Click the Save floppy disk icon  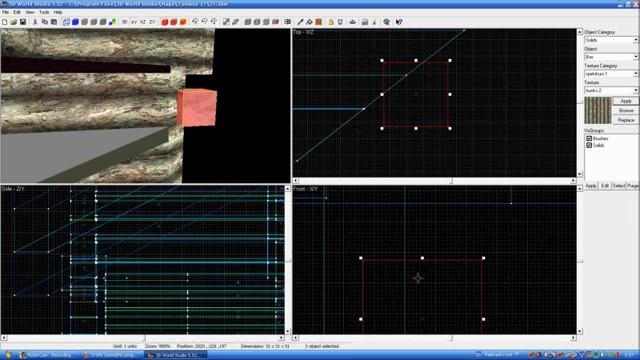(23, 22)
